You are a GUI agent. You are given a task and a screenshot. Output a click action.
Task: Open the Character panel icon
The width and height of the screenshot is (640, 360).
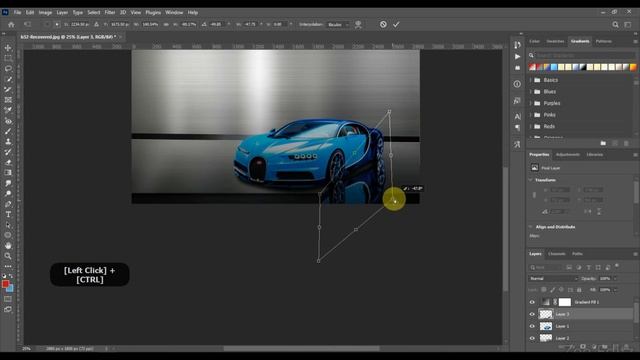point(517,116)
